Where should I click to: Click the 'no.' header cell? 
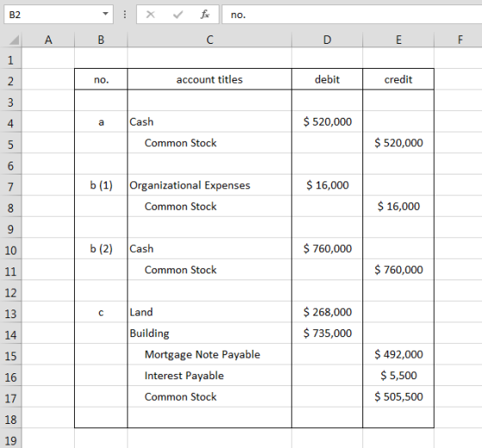102,79
